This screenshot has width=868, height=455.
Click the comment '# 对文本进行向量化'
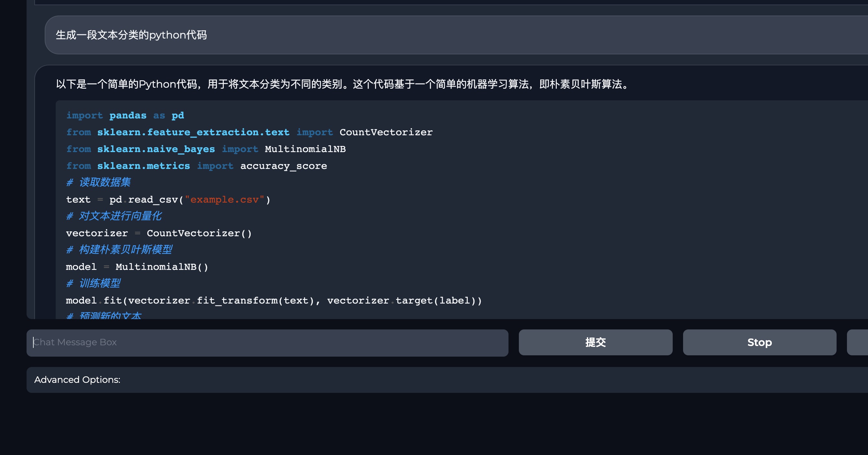(114, 216)
